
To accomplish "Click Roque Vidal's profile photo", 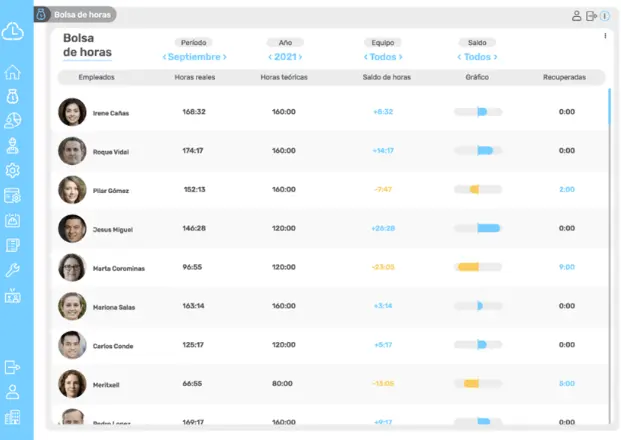I will (71, 150).
